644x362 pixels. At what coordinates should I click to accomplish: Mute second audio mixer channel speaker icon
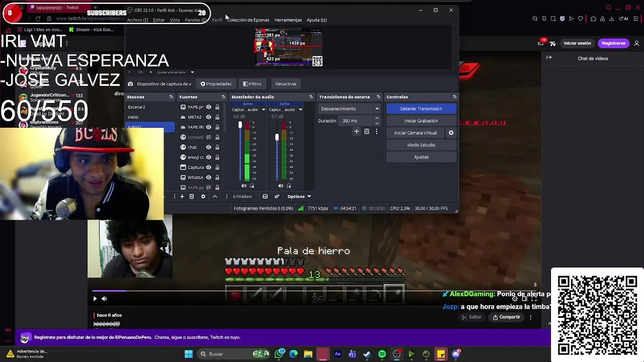coord(281,186)
